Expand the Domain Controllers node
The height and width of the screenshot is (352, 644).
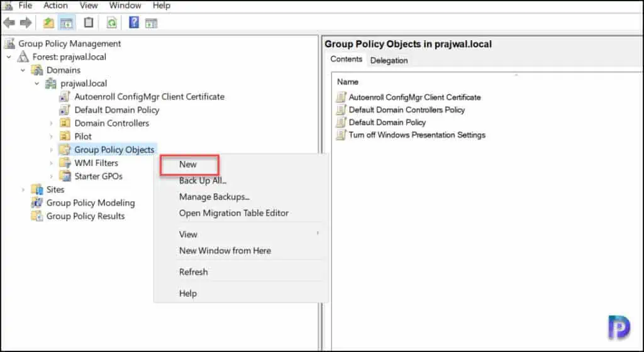tap(52, 123)
